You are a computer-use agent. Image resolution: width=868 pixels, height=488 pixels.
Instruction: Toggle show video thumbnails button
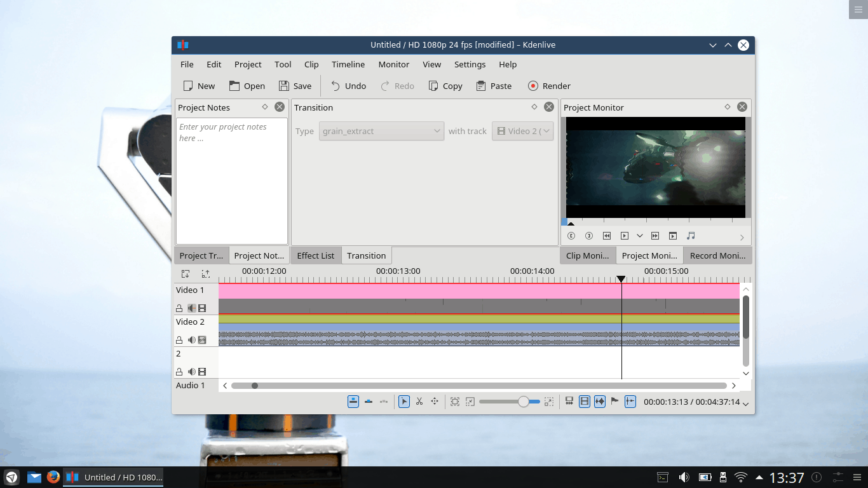pos(585,402)
